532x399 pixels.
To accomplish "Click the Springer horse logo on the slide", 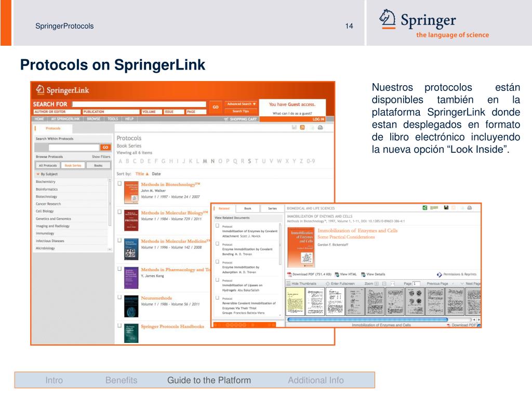I will (388, 19).
